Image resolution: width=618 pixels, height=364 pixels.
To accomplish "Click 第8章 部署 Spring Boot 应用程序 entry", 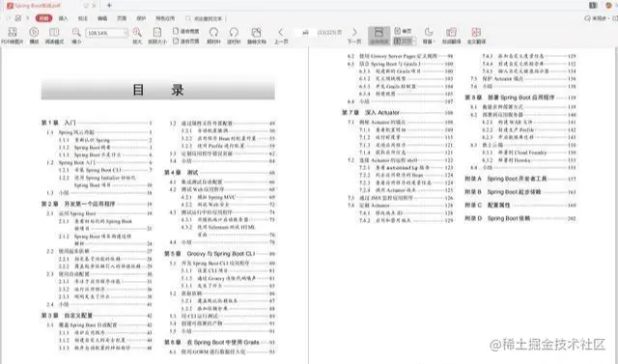I will click(x=520, y=98).
